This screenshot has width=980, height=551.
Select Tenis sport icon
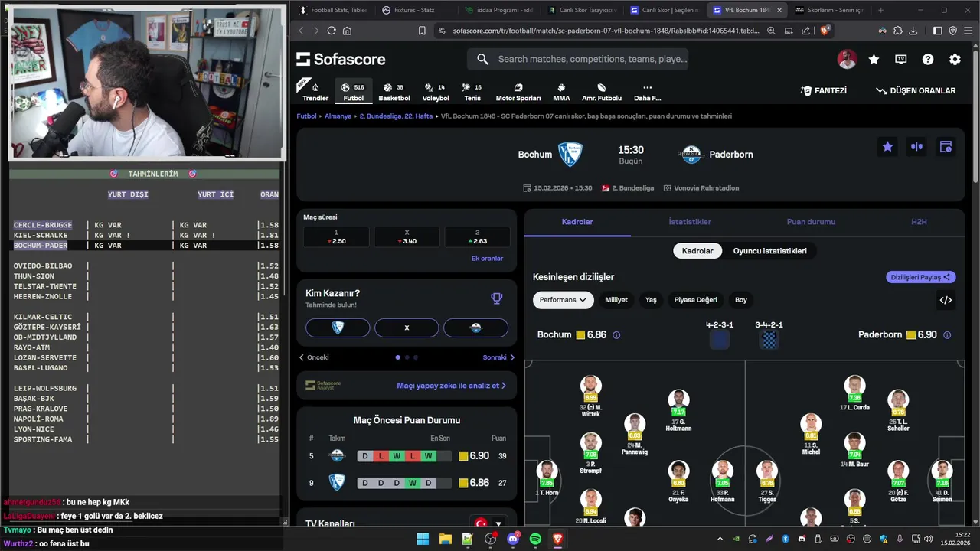(x=472, y=92)
